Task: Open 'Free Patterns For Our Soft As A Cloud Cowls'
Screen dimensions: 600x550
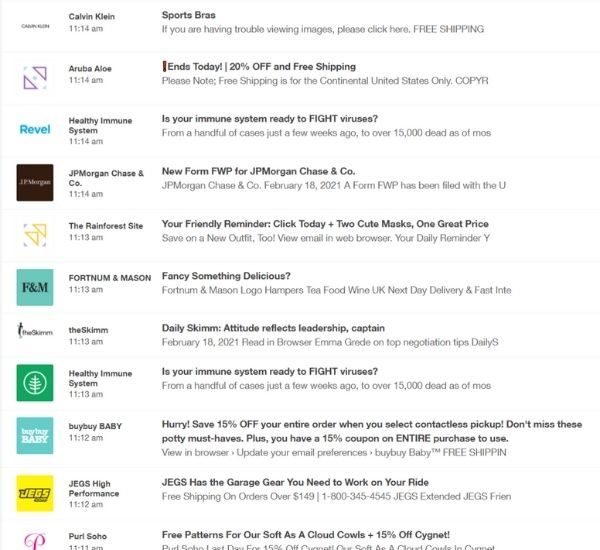Action: click(306, 535)
